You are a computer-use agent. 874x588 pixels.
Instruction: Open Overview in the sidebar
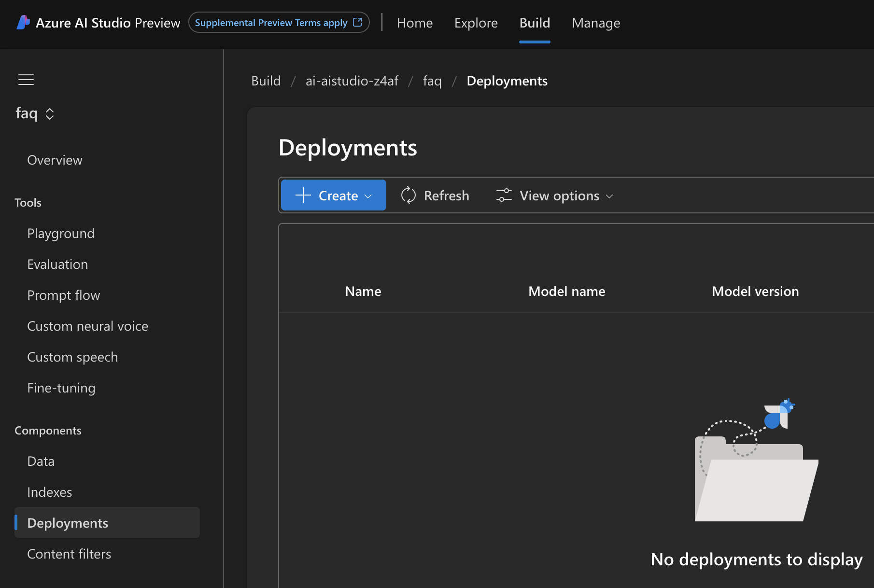(55, 160)
